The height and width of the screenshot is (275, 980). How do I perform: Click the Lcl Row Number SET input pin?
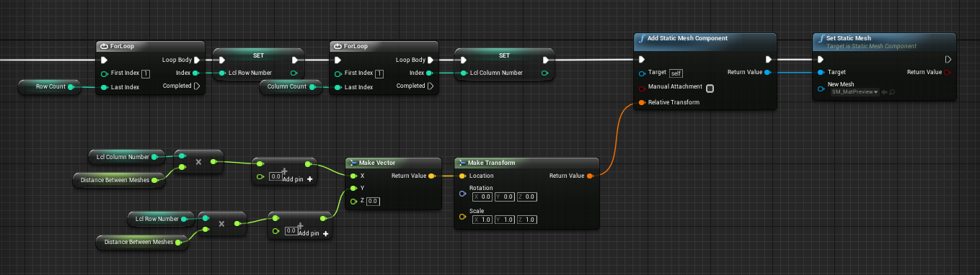[x=222, y=73]
